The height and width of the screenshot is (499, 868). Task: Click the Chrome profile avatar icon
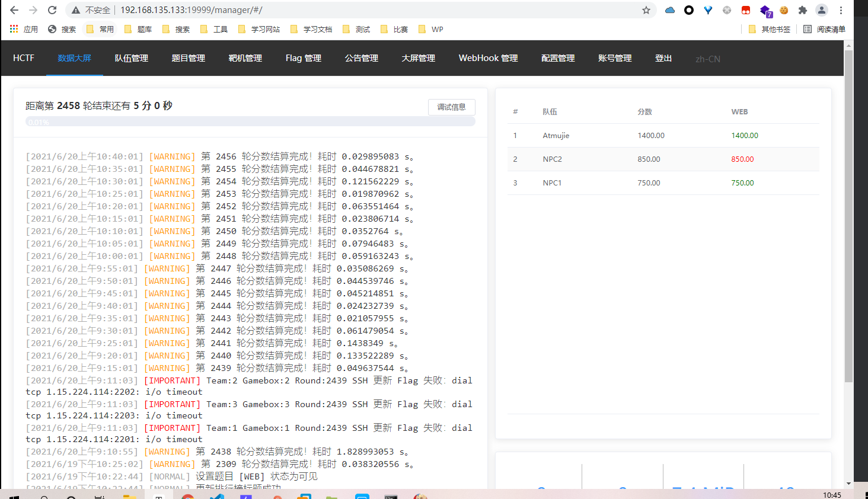click(x=821, y=10)
